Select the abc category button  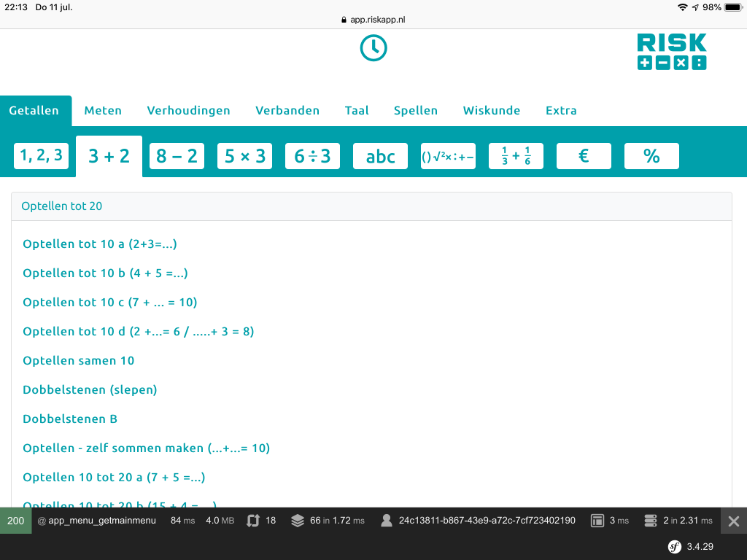[x=380, y=156]
